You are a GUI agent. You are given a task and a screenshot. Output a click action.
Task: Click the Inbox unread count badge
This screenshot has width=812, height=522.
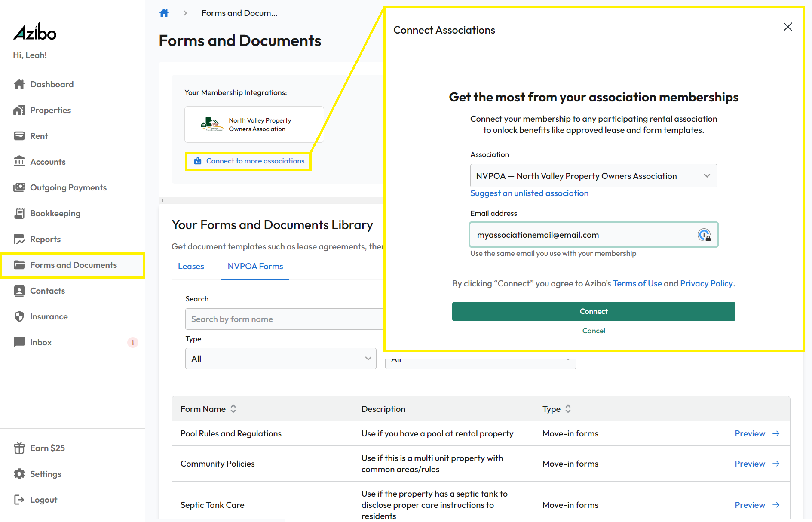[133, 342]
